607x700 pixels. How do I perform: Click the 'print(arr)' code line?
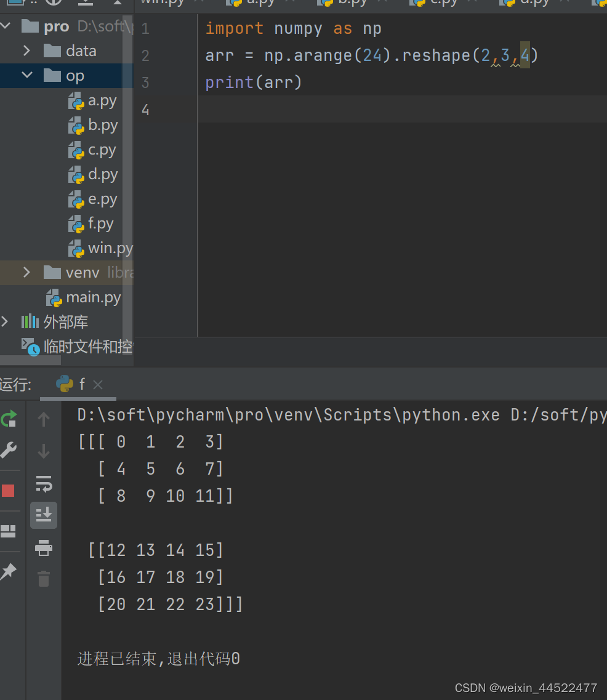click(254, 82)
